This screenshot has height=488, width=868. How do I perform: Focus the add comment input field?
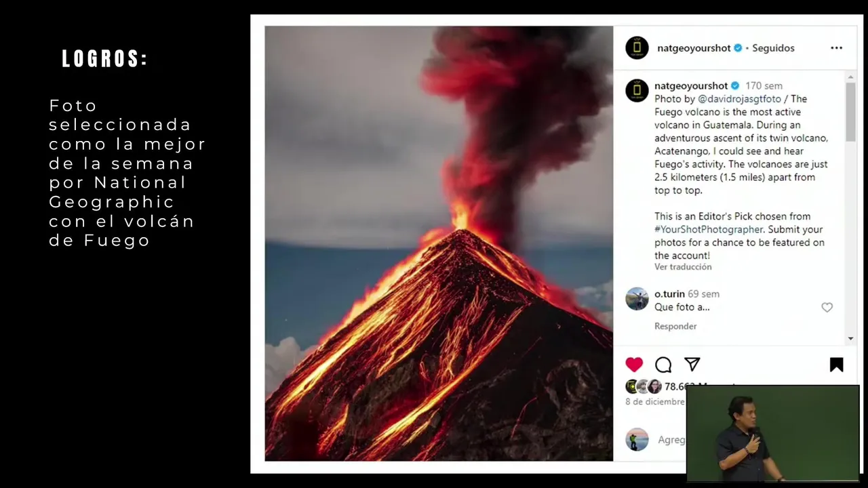671,440
